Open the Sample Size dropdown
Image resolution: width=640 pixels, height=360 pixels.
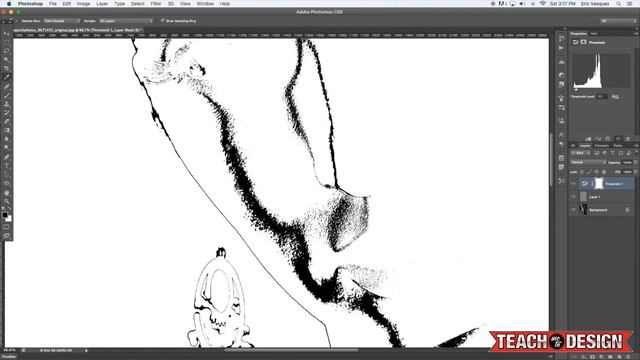click(61, 21)
